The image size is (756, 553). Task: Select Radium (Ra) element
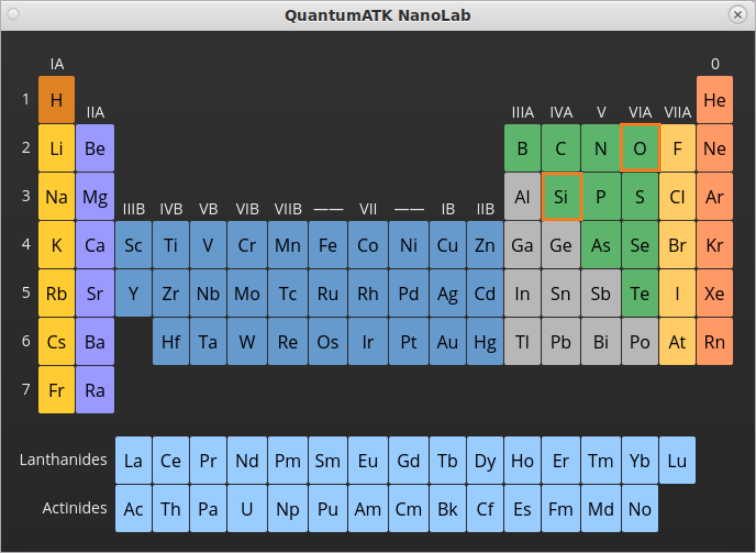(95, 390)
